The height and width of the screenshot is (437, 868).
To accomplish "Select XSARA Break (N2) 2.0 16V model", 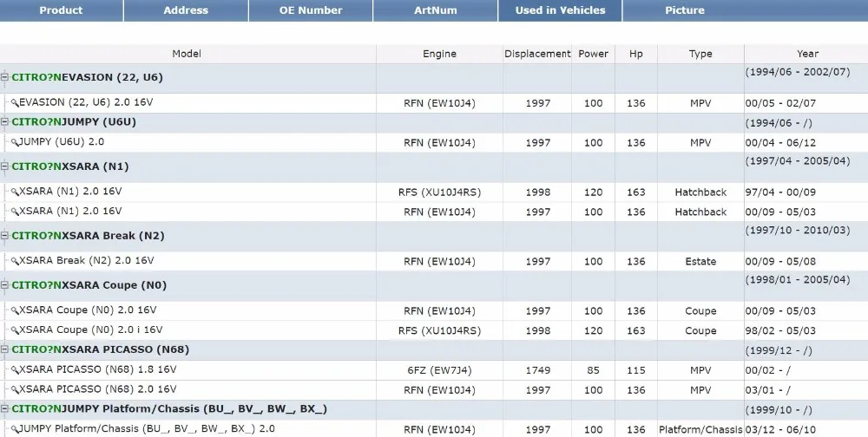I will click(x=86, y=260).
